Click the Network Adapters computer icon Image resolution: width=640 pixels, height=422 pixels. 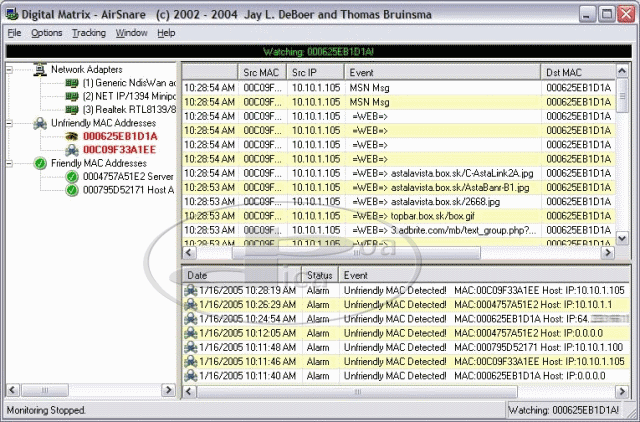[39, 69]
